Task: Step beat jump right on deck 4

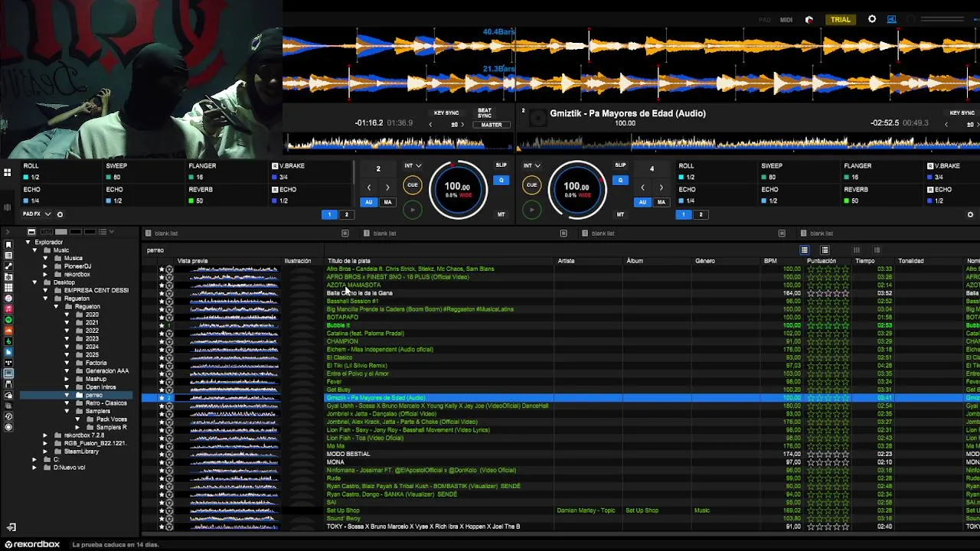Action: 661,187
